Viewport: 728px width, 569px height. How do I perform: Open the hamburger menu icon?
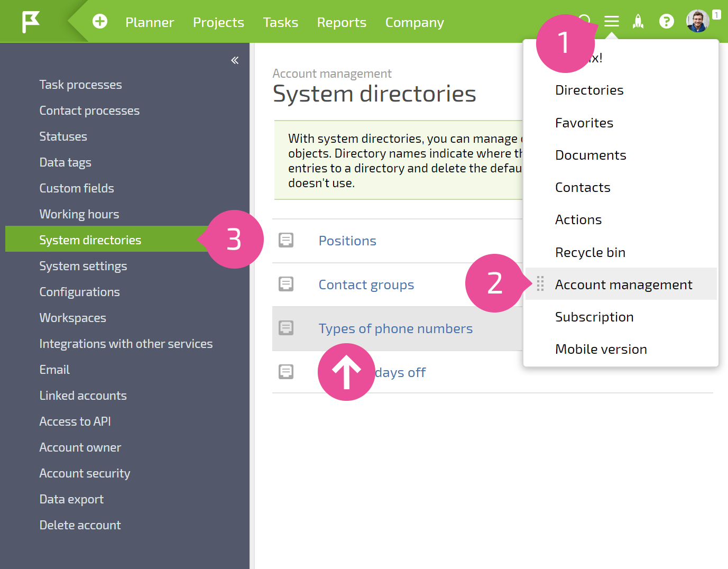[612, 21]
